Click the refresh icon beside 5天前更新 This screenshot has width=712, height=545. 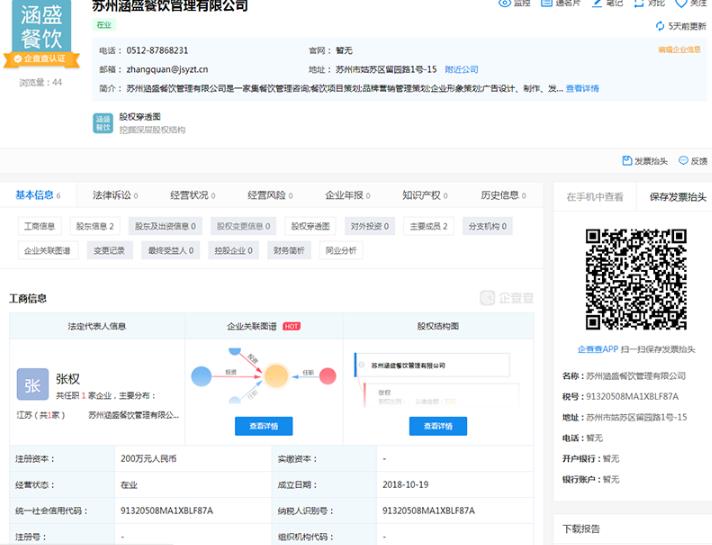[660, 26]
